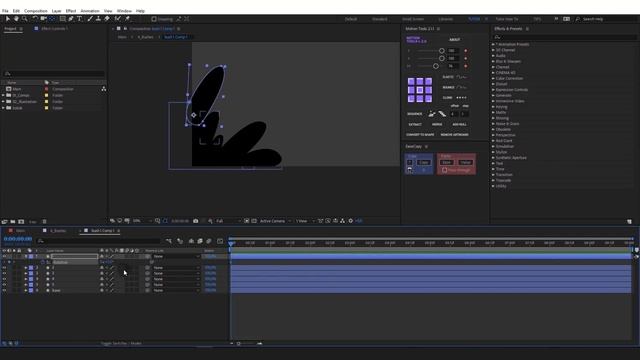Screen dimensions: 640x360
Task: Expand the Base layer properties
Action: [26, 291]
